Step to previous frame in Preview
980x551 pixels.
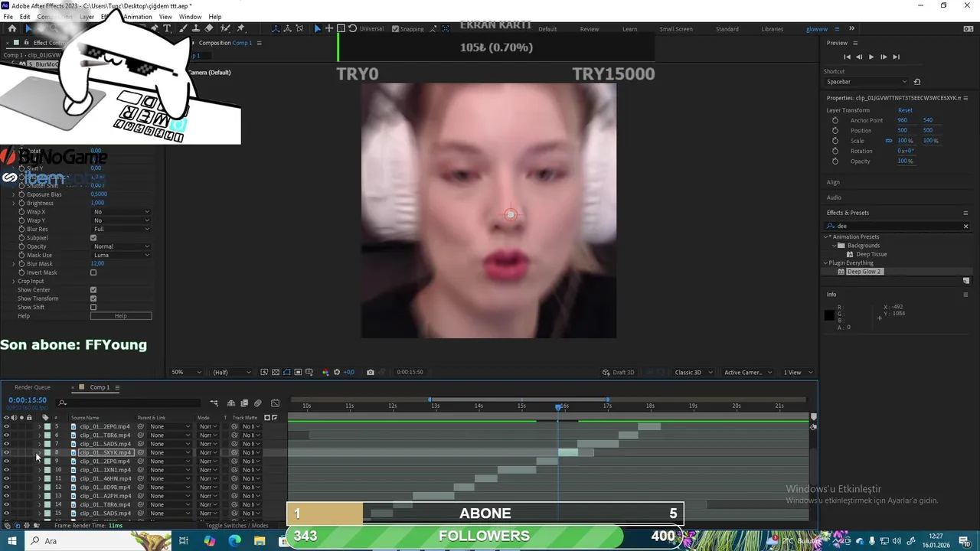(859, 57)
